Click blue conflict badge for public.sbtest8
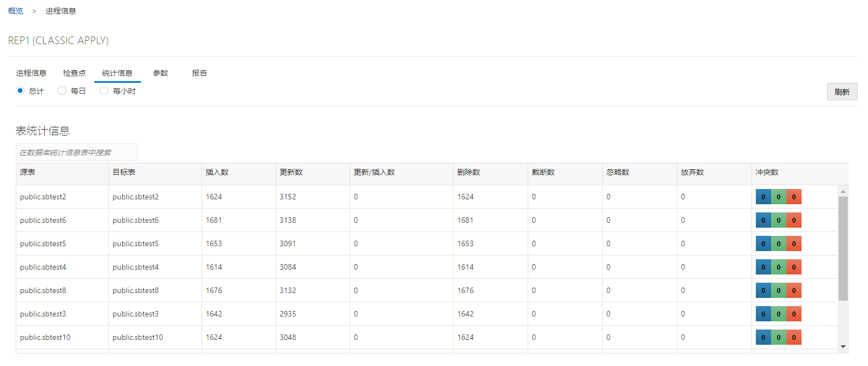The image size is (868, 366). point(763,291)
